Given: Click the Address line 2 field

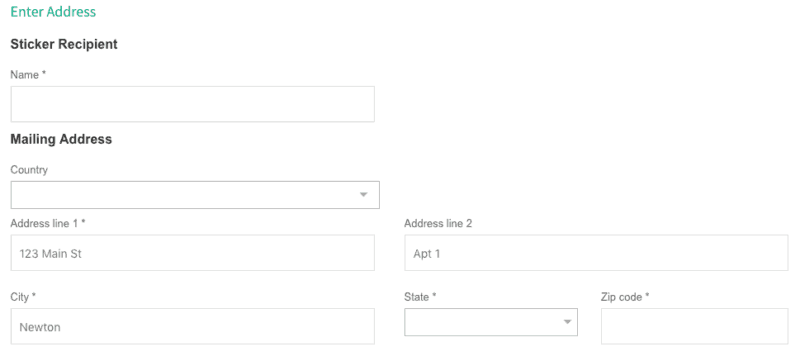Looking at the screenshot, I should pos(596,252).
